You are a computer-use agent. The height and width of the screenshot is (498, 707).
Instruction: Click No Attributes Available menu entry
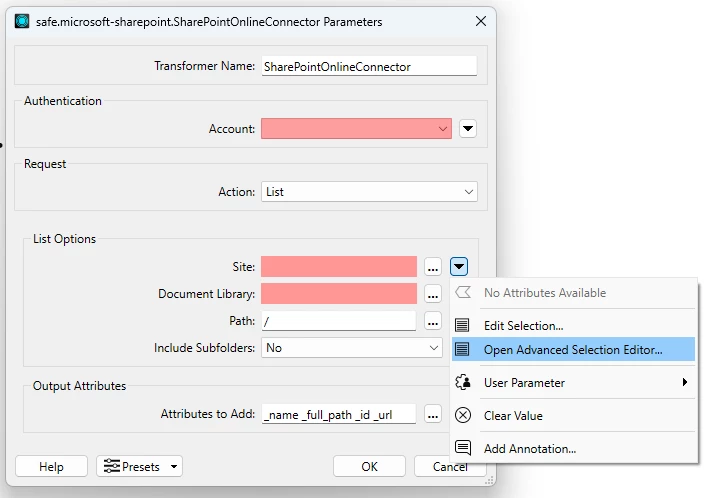[x=574, y=292]
